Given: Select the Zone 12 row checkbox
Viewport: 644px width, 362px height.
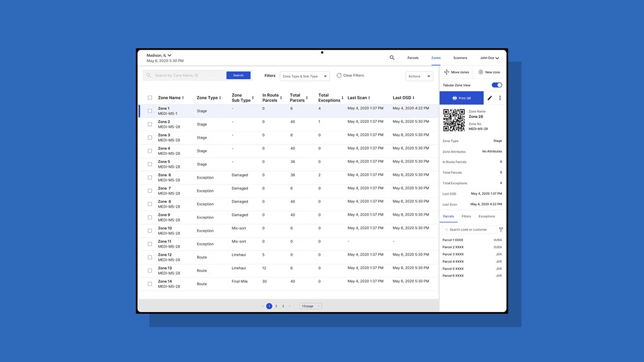Looking at the screenshot, I should 150,257.
